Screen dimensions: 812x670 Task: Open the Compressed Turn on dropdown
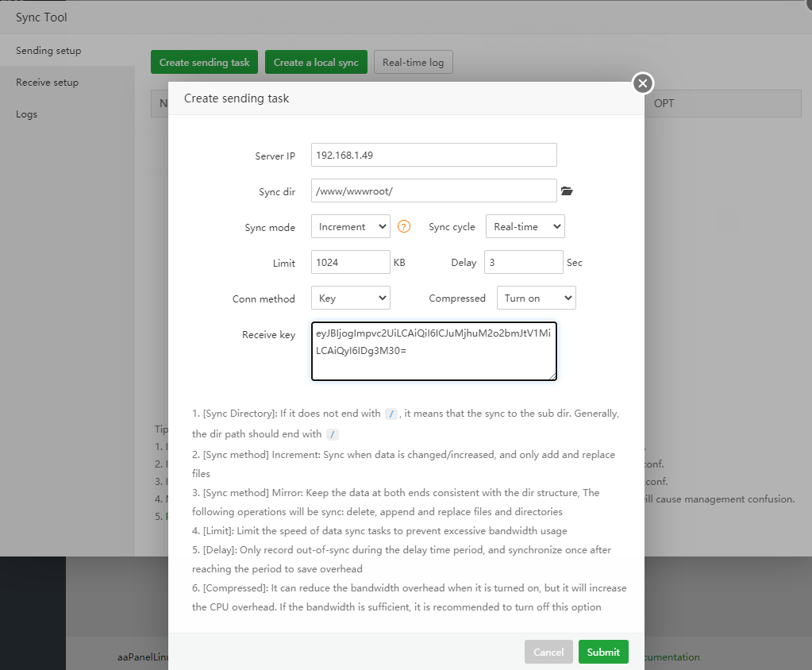(x=536, y=298)
